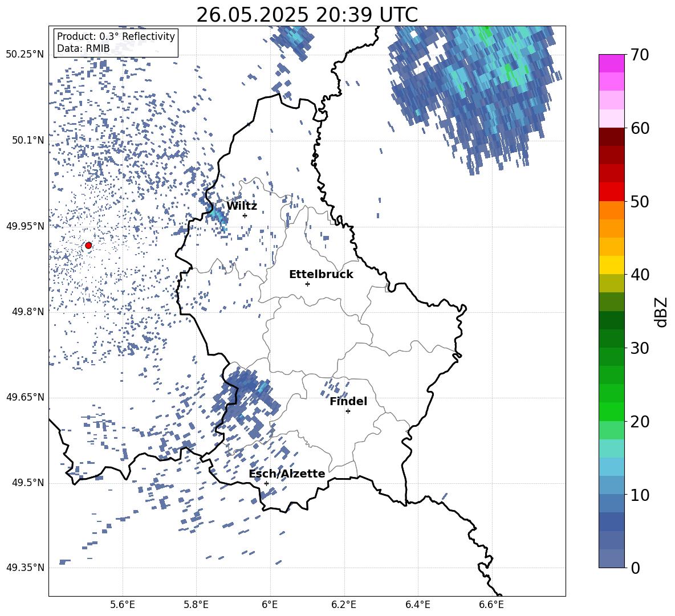Click the yellow colorbar swatch at 40
This screenshot has height=616, width=675.
coord(611,265)
